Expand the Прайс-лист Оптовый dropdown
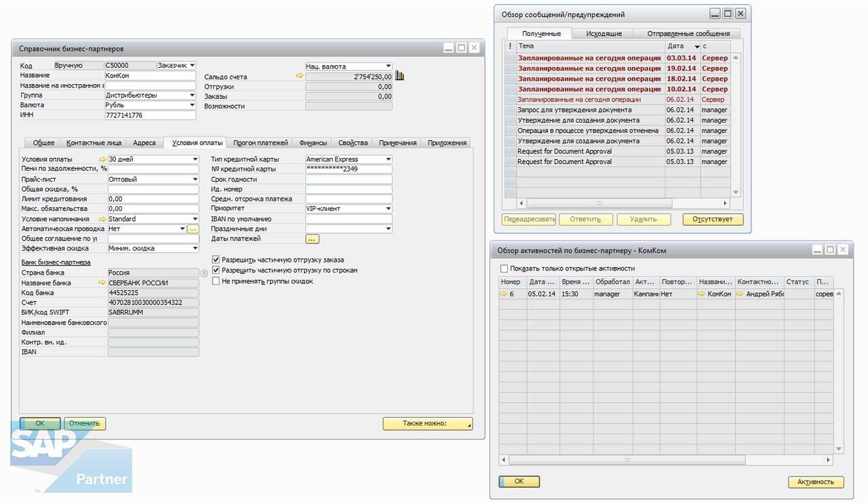This screenshot has width=868, height=503. pos(195,180)
